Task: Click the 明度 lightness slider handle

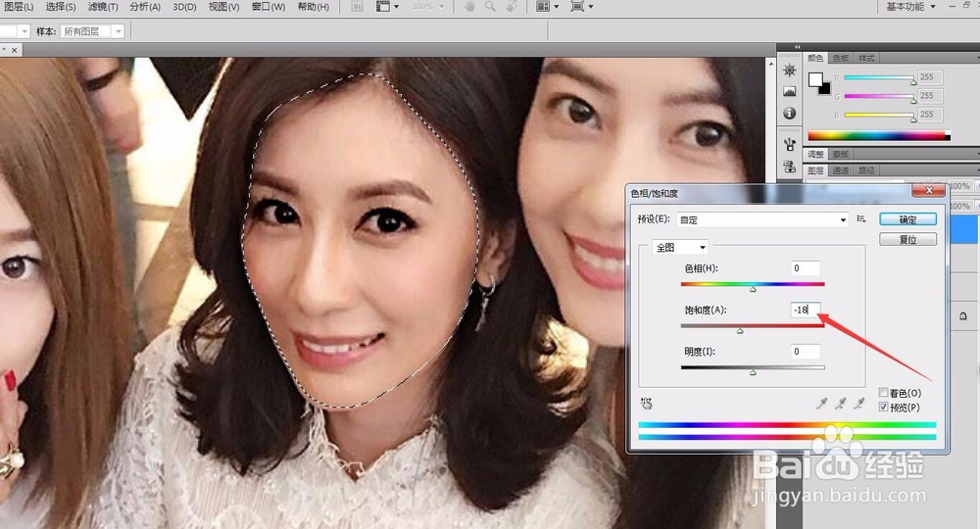Action: 753,372
